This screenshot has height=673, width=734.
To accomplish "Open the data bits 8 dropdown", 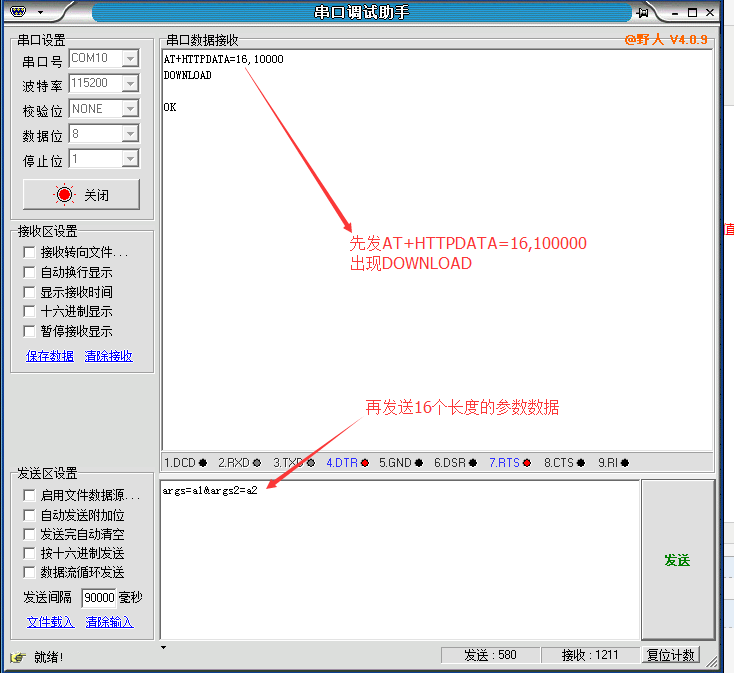I will tap(131, 134).
